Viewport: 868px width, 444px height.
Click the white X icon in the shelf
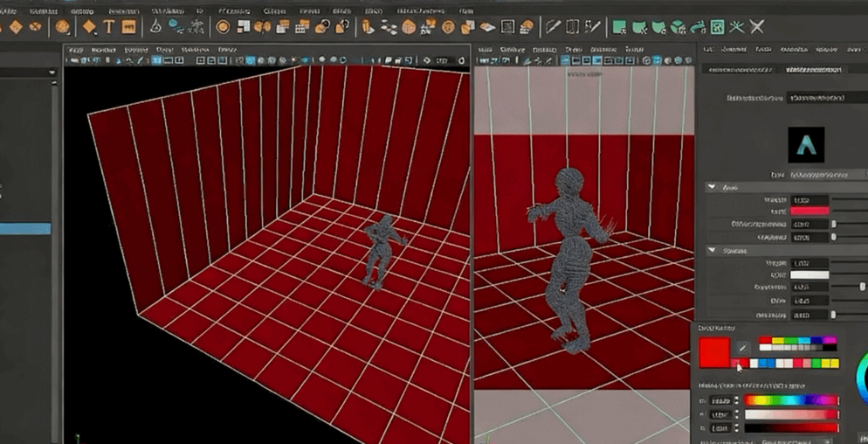point(757,27)
